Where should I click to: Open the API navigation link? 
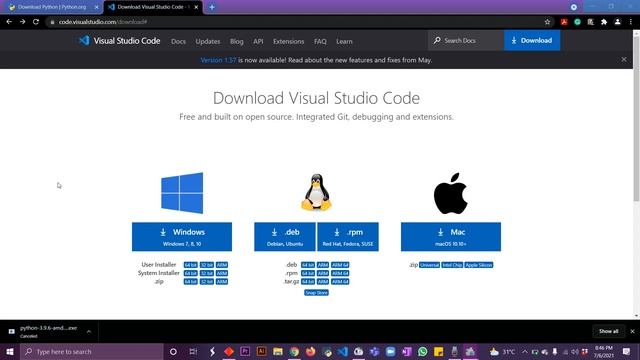click(x=258, y=41)
